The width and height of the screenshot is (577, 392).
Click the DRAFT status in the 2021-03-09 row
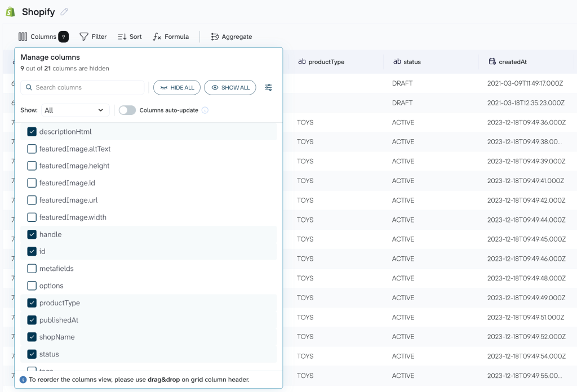[402, 83]
